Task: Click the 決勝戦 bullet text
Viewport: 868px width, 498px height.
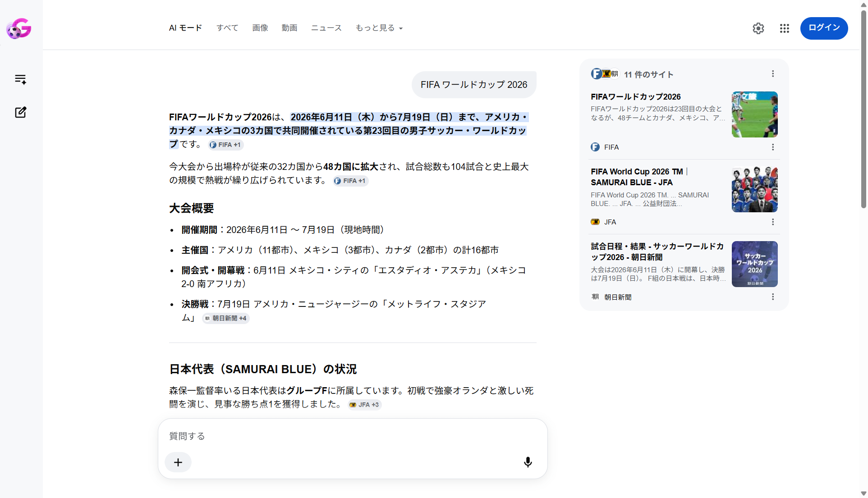Action: click(334, 311)
